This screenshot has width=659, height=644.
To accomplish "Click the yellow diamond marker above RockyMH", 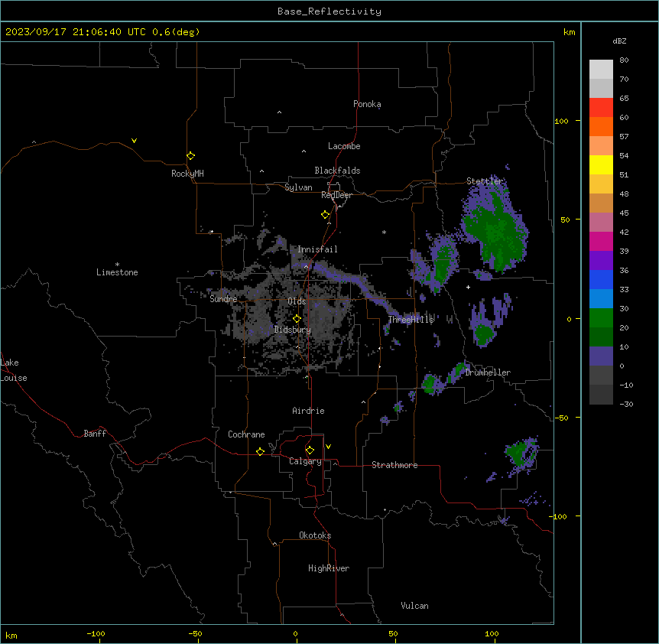I will (190, 155).
